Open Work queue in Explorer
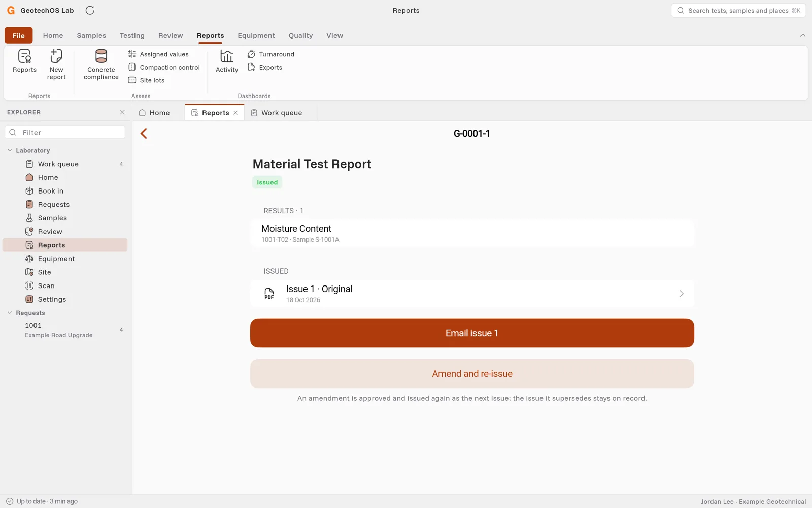Image resolution: width=812 pixels, height=508 pixels. click(65, 164)
